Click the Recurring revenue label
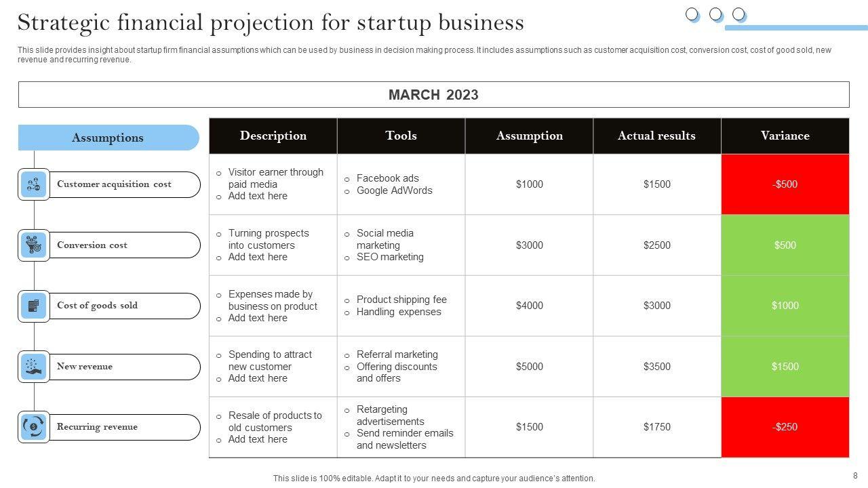 click(97, 427)
